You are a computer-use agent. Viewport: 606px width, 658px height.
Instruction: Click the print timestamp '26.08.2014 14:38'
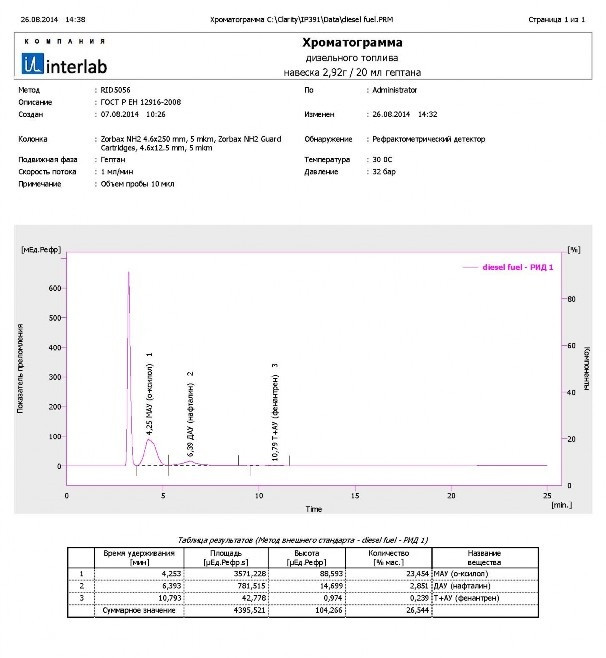53,19
